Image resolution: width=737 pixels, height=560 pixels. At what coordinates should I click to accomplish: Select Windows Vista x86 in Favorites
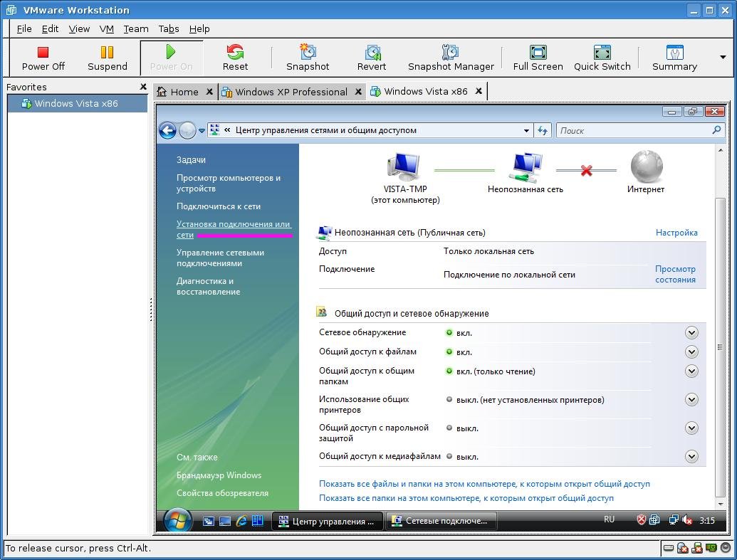point(77,103)
